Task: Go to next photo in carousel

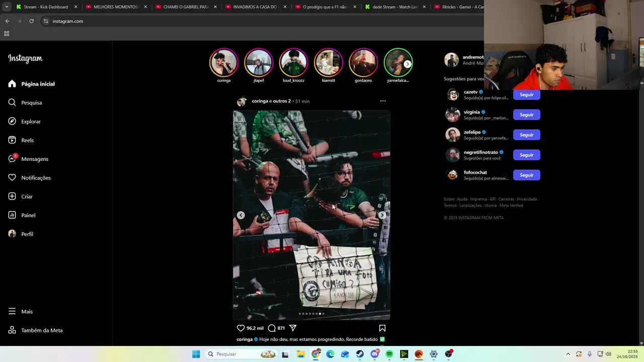Action: coord(382,215)
